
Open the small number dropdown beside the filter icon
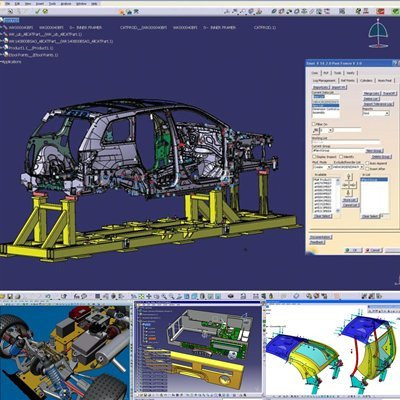[x=327, y=130]
